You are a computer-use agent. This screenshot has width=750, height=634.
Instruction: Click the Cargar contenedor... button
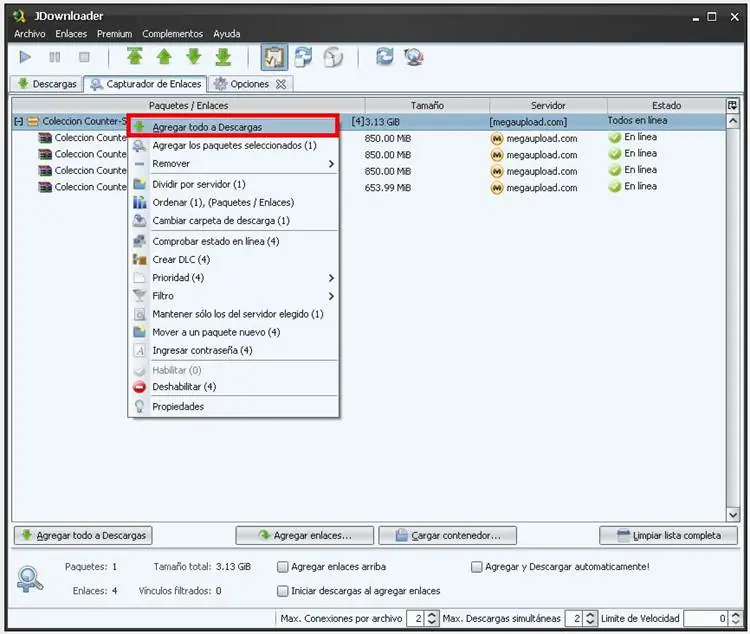pos(448,535)
